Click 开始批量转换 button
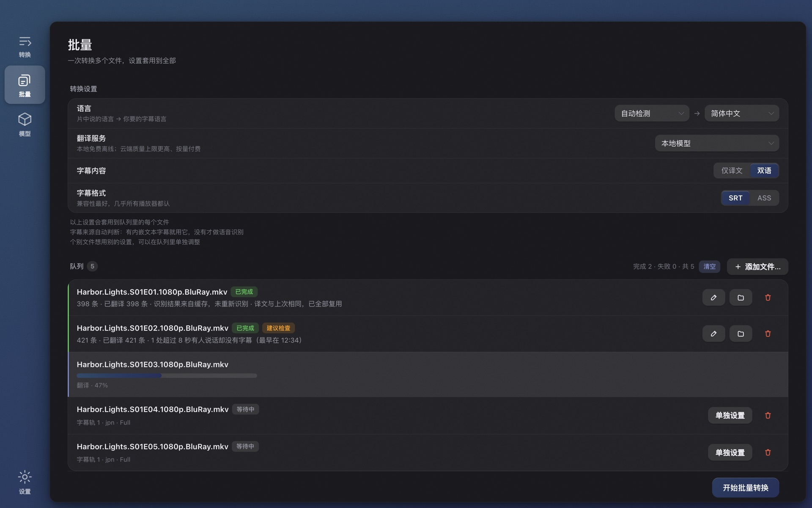812x508 pixels. (745, 488)
